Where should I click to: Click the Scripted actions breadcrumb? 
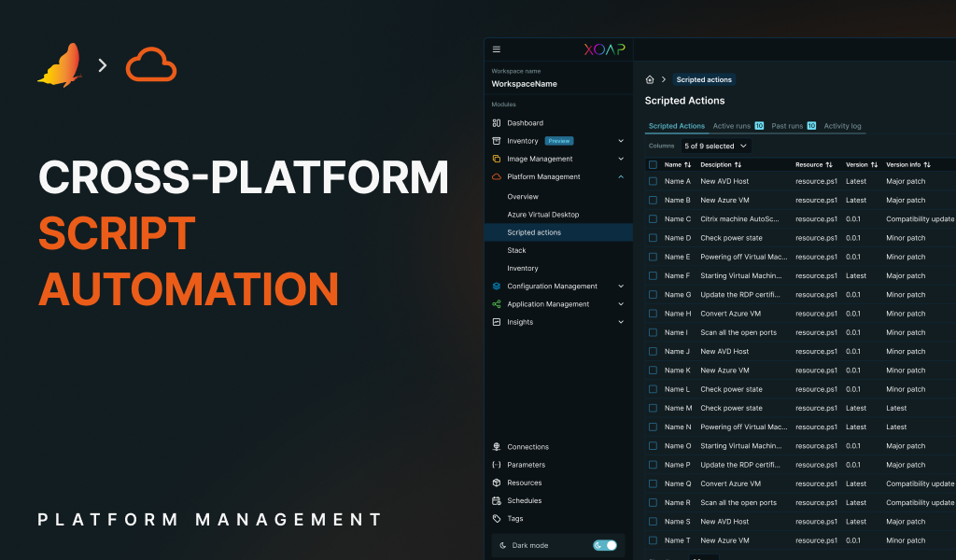[x=703, y=79]
